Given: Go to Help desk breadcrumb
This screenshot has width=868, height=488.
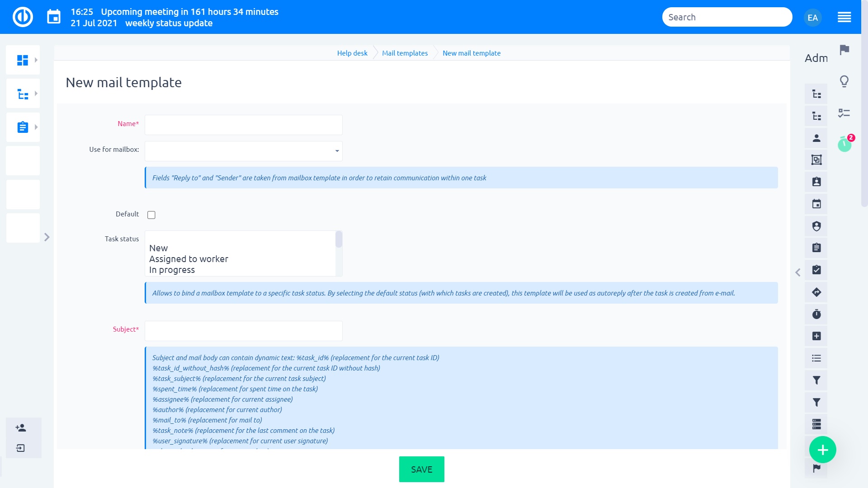Looking at the screenshot, I should click(352, 53).
